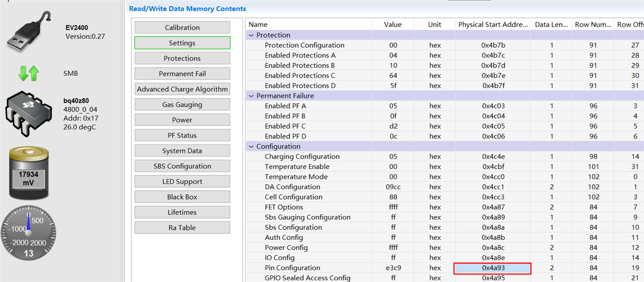644x282 pixels.
Task: Open the Protections section
Action: (x=182, y=58)
